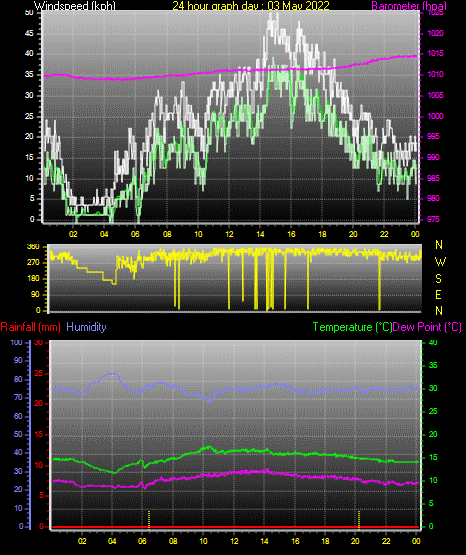Click the blue 80 on humidity axis
466x555 pixels.
click(x=18, y=379)
